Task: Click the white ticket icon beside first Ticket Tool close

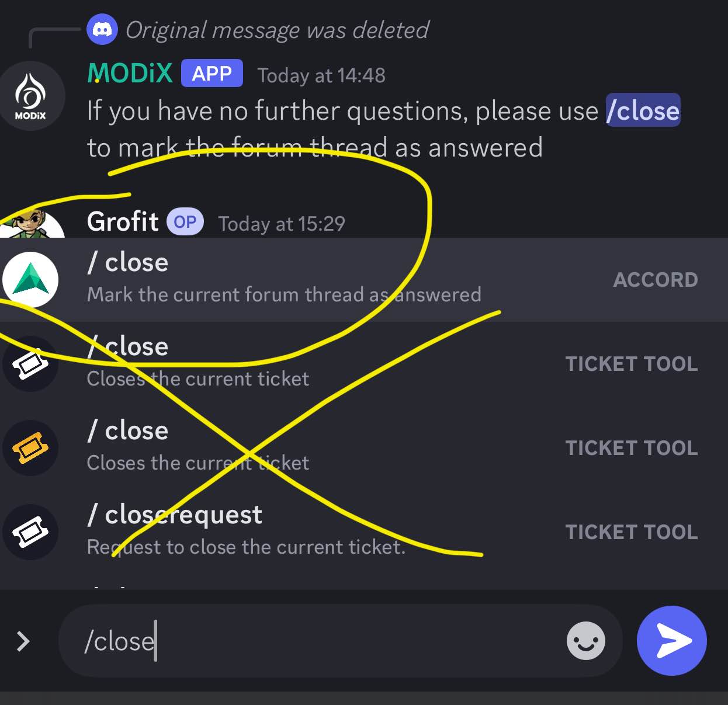Action: (30, 364)
